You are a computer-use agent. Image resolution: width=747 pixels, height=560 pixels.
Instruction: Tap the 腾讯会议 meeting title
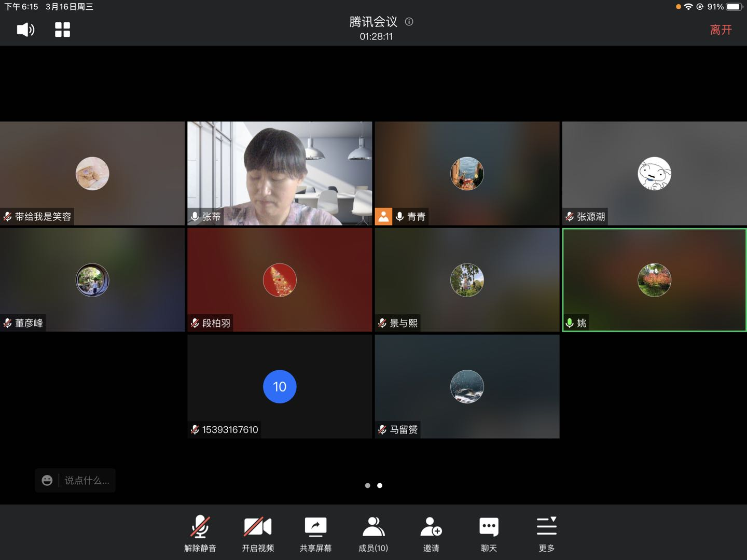pyautogui.click(x=374, y=22)
